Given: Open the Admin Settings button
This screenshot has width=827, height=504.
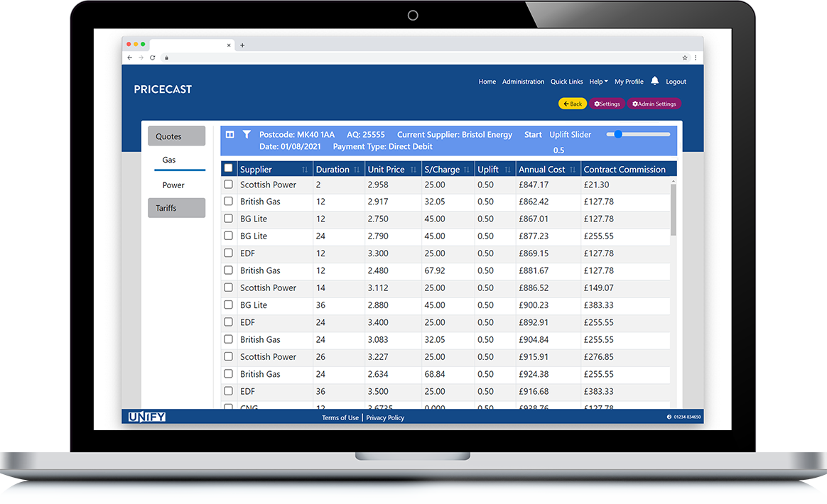Looking at the screenshot, I should (654, 104).
